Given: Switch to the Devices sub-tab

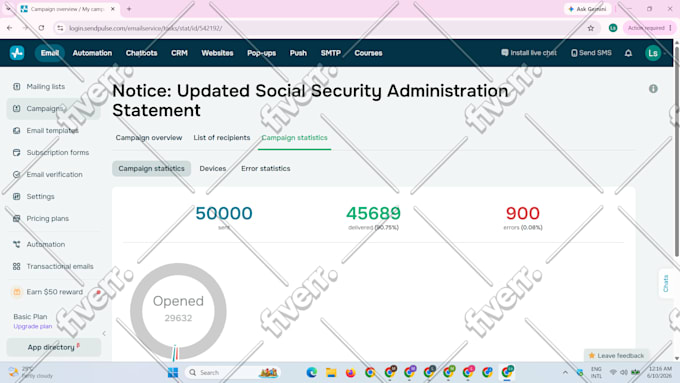Looking at the screenshot, I should point(212,168).
